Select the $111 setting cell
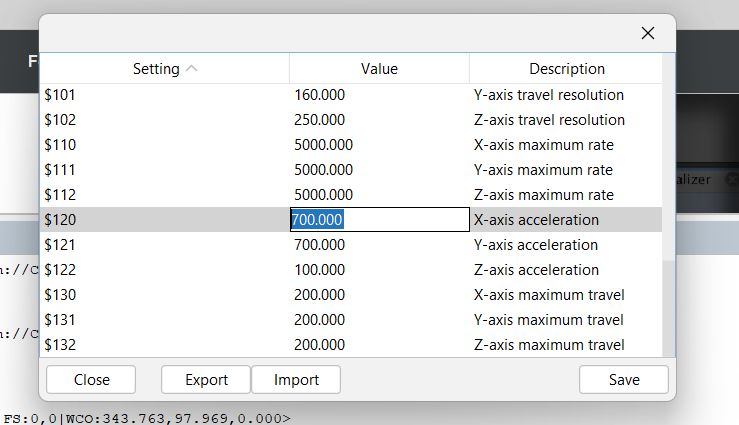The height and width of the screenshot is (425, 739). coord(164,170)
